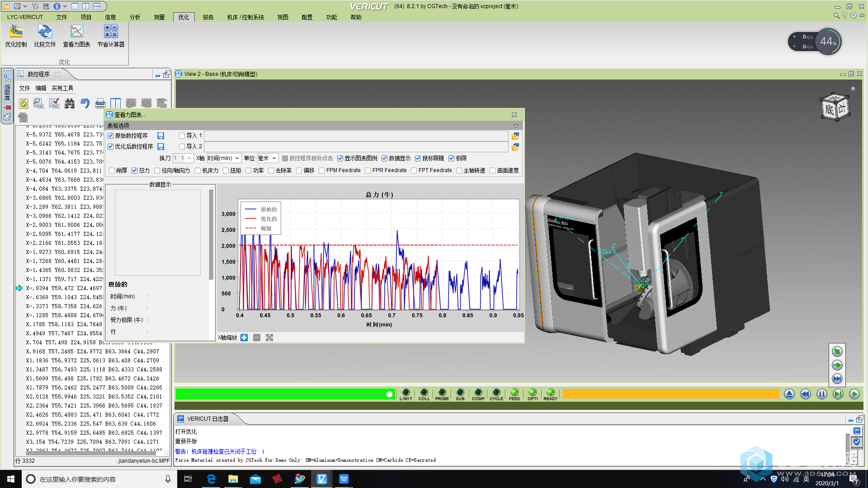Click the clipboard check icon in NC program toolbar
This screenshot has height=488, width=868.
click(24, 103)
